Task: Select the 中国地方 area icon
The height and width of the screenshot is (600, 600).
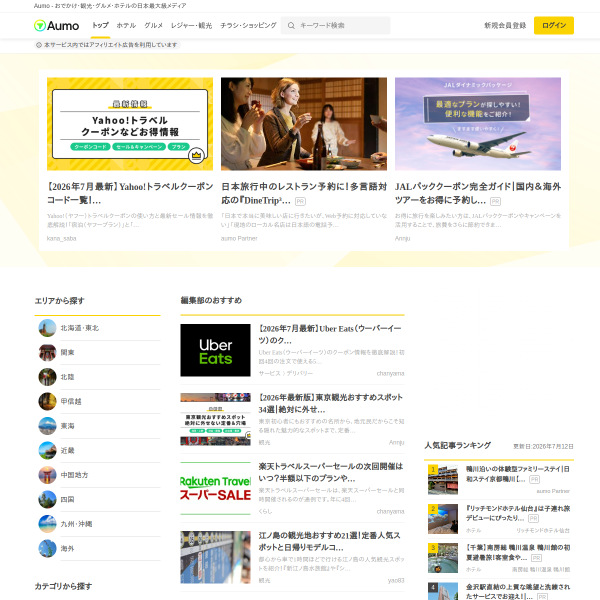Action: point(47,475)
